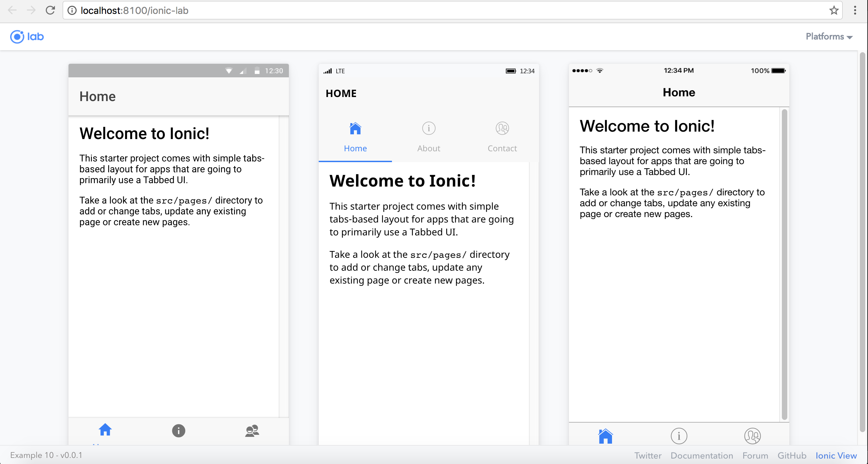Click the page's main vertical scrollbar
Viewport: 868px width, 464px height.
tap(863, 242)
